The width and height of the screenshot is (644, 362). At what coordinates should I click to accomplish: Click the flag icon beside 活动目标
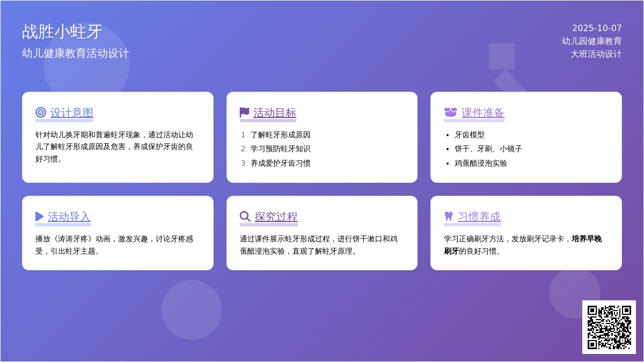coord(245,113)
